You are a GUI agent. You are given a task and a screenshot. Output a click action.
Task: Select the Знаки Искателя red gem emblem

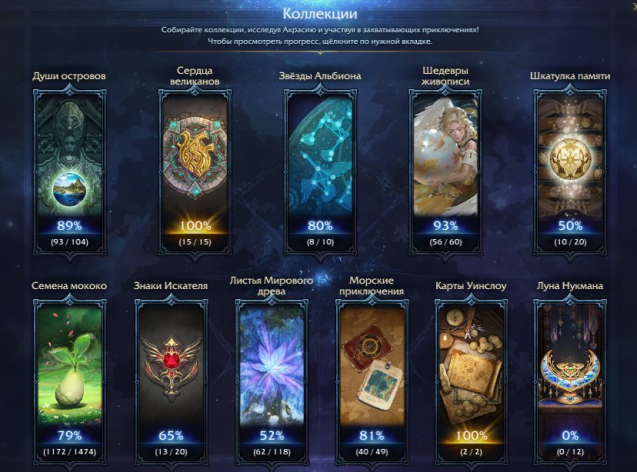[x=171, y=381]
